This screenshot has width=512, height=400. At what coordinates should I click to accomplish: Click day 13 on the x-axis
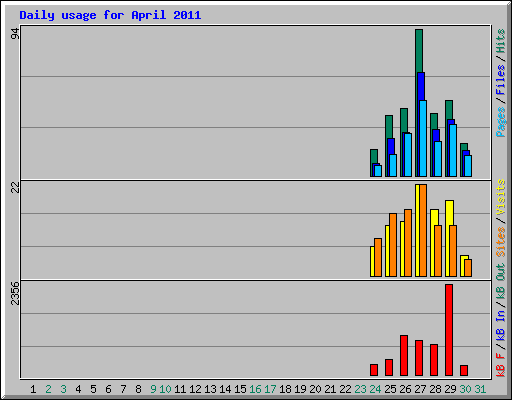click(210, 389)
